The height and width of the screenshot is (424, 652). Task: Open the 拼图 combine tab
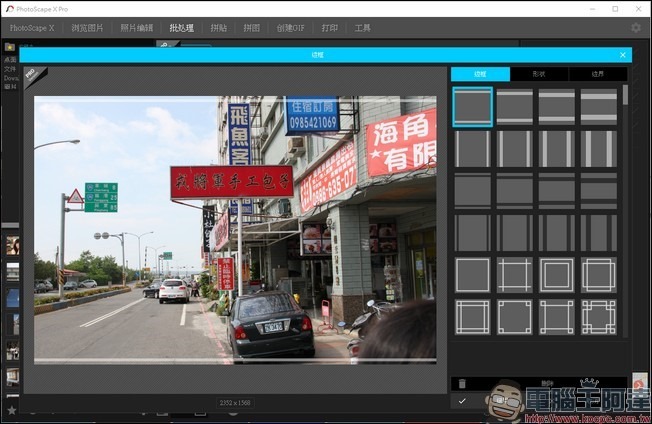[x=252, y=28]
